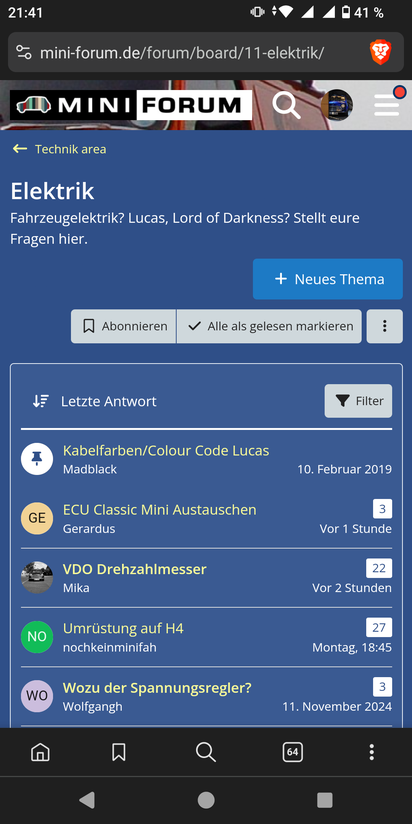
Task: Open the Kabelfarben/Colour Code Lucas thread
Action: coord(166,450)
